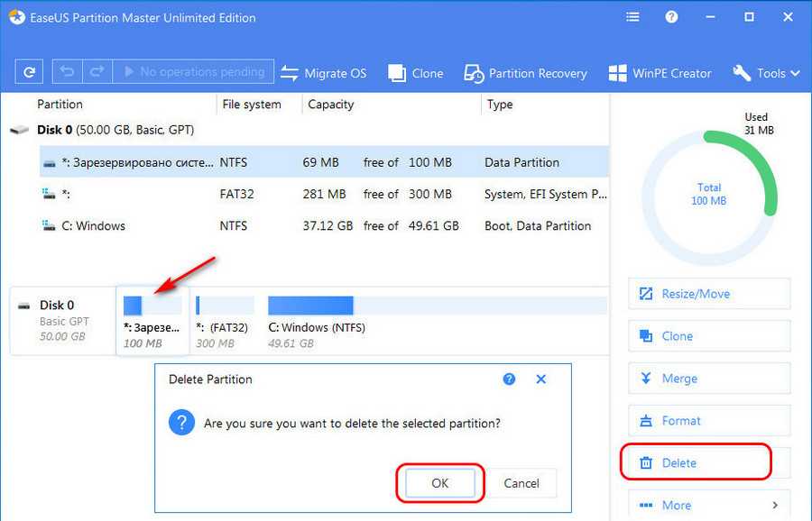Cancel the Delete Partition dialog

(521, 483)
